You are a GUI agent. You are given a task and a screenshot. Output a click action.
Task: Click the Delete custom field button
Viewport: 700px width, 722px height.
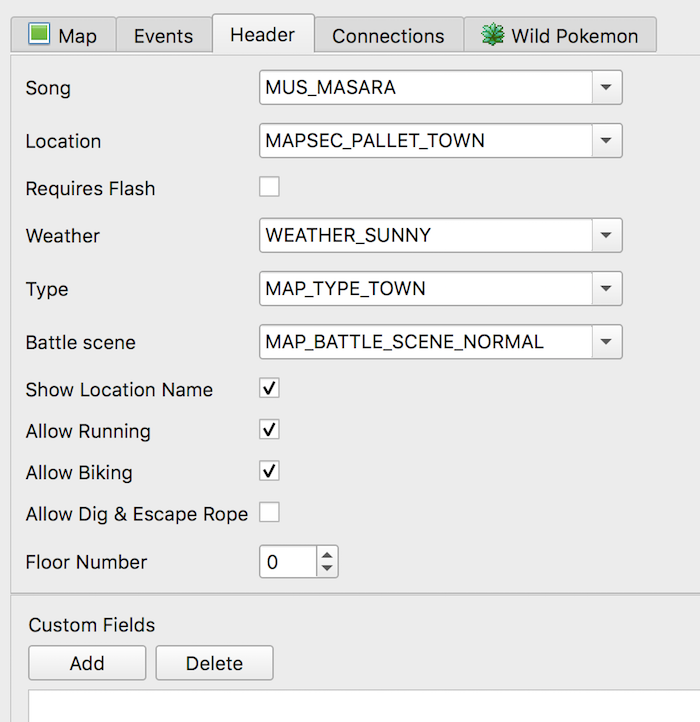point(214,663)
